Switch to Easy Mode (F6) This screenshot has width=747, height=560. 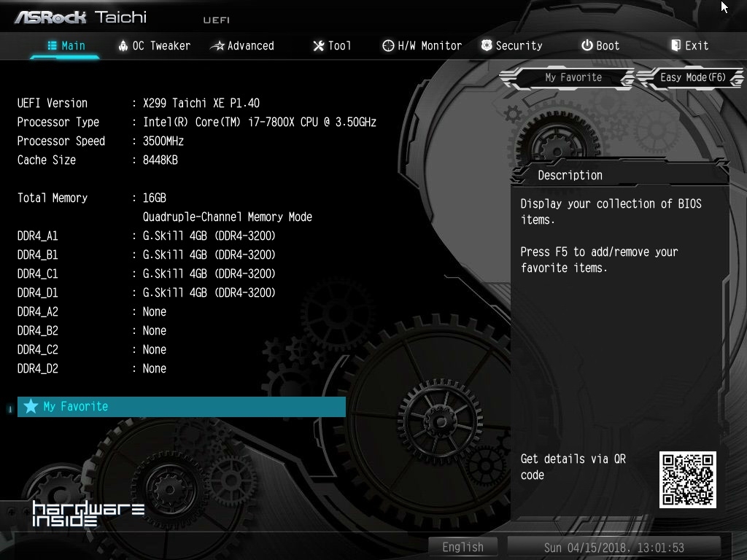[691, 77]
